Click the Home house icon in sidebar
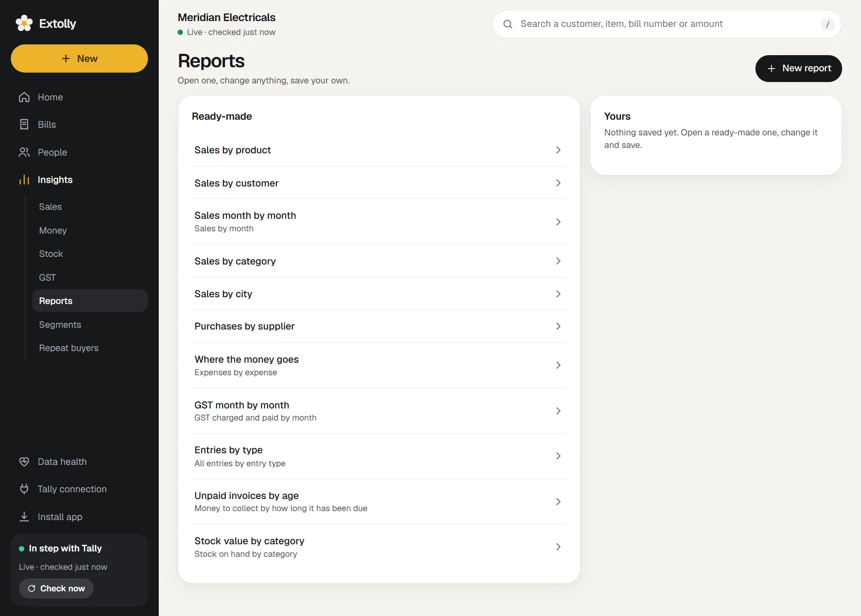 [x=24, y=97]
